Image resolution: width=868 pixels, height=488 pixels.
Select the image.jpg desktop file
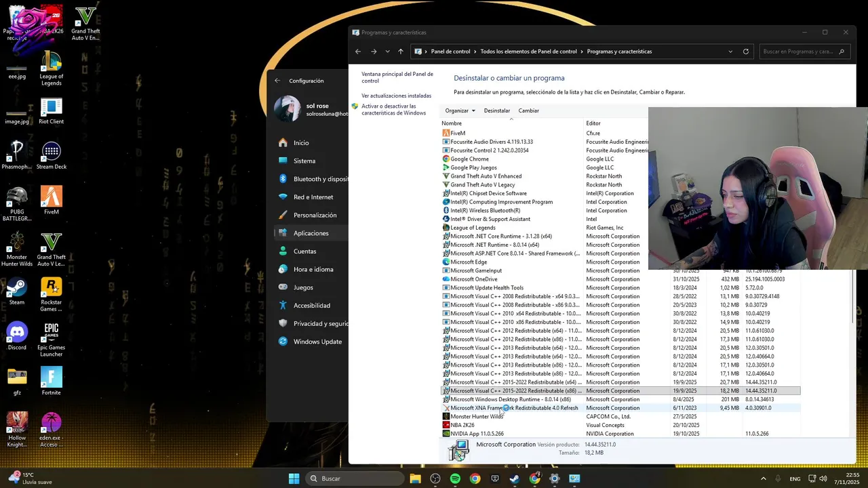17,114
